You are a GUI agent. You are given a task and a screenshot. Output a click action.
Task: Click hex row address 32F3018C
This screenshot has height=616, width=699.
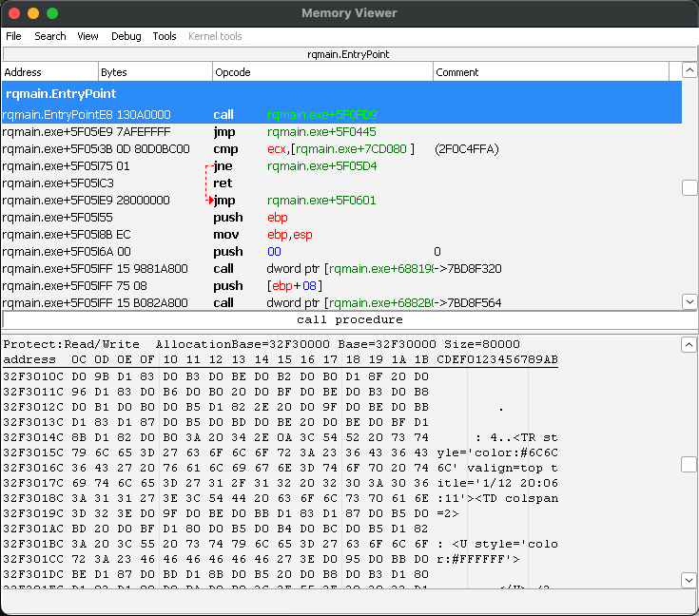click(33, 498)
